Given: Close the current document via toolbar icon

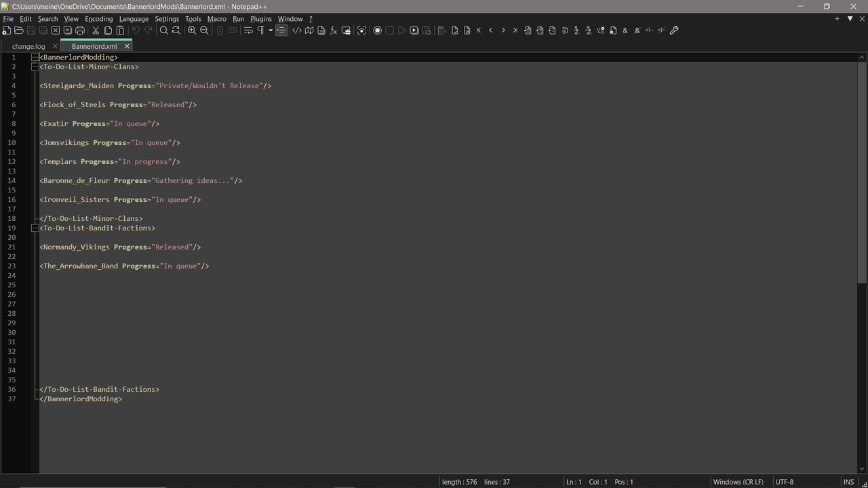Looking at the screenshot, I should tap(56, 30).
